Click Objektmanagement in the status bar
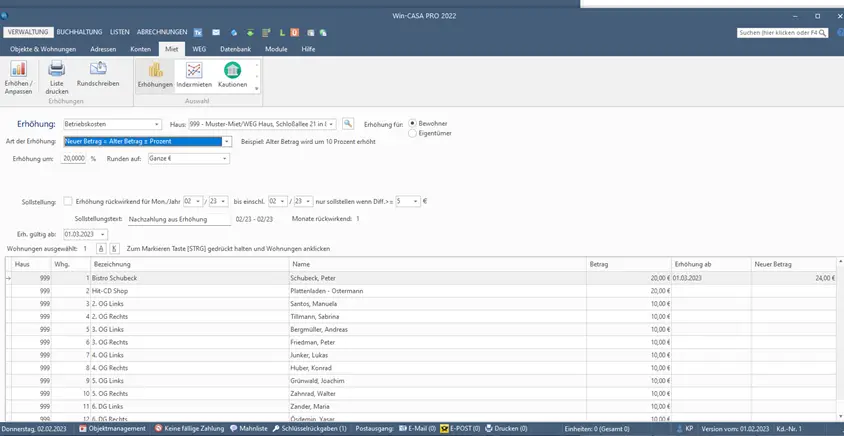Viewport: 844px width, 436px height. pyautogui.click(x=112, y=428)
